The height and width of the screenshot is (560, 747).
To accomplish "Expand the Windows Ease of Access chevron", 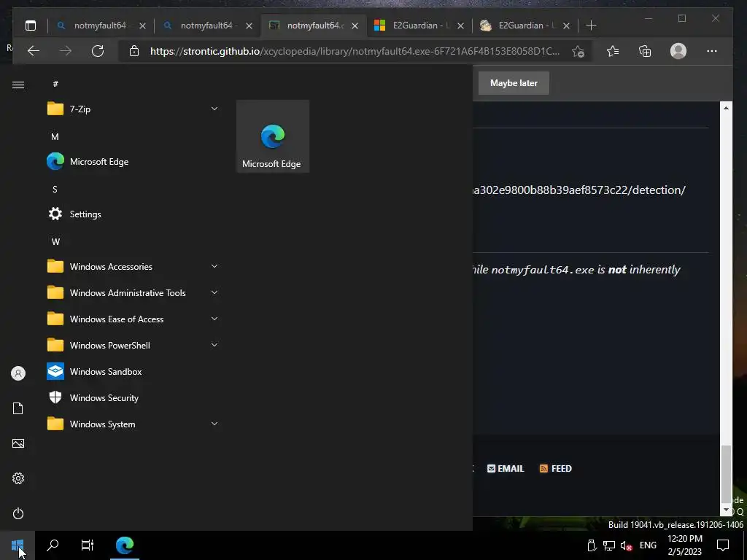I will 214,319.
